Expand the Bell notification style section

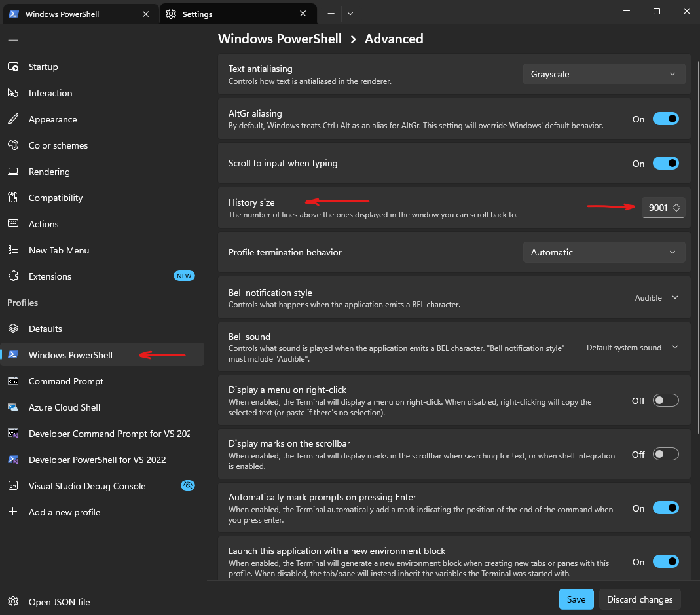click(454, 298)
